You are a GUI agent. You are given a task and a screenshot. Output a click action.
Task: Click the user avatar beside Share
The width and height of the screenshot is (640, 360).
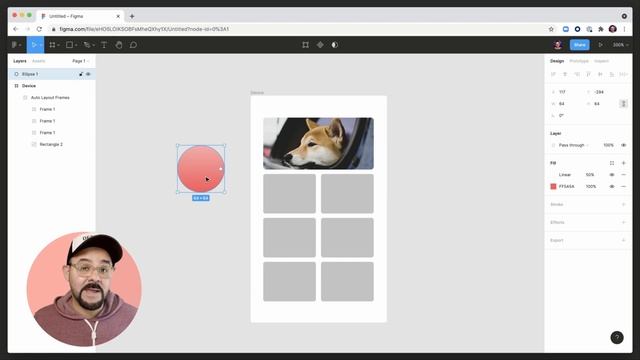[x=558, y=45]
